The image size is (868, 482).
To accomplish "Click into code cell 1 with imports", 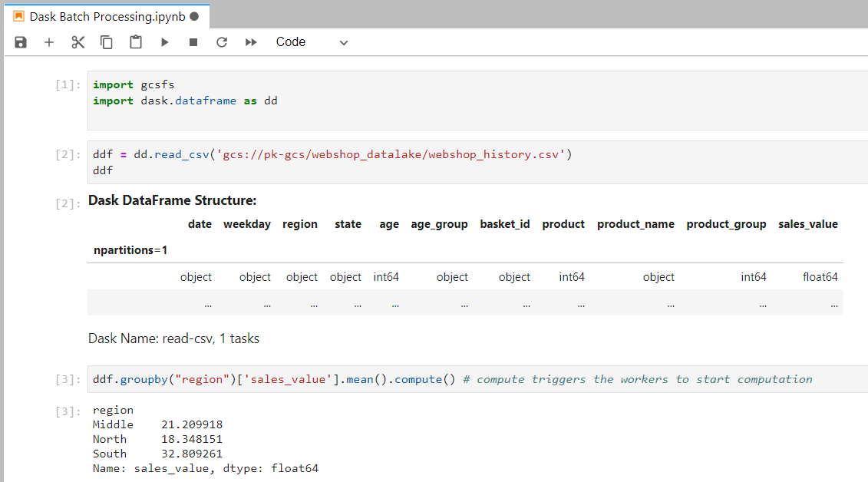I will click(477, 101).
